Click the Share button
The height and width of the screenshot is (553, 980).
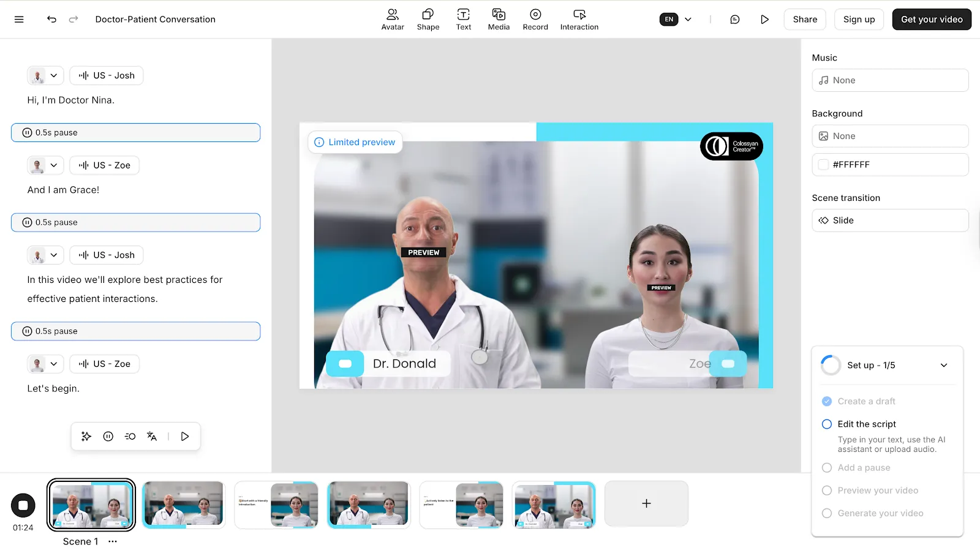pos(804,20)
